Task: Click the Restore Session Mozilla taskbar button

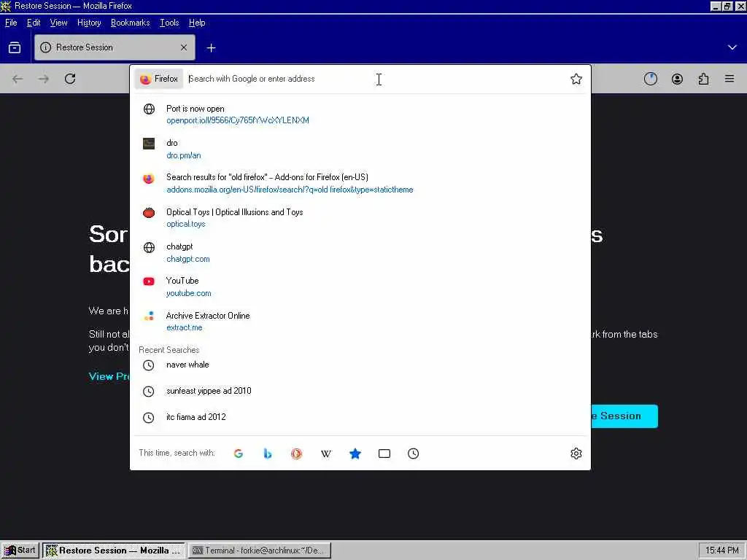Action: pyautogui.click(x=114, y=551)
